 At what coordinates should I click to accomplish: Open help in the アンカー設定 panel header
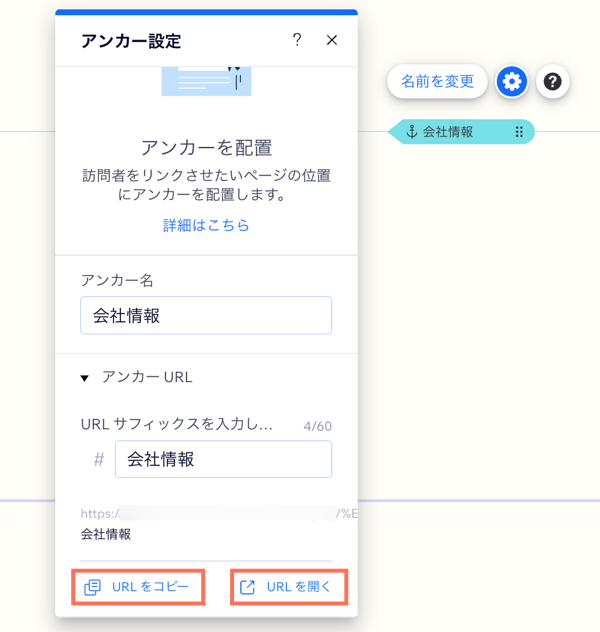point(297,40)
